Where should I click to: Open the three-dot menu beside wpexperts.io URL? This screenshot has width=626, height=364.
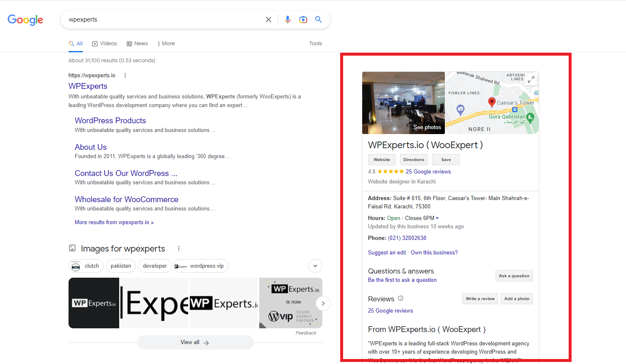pyautogui.click(x=125, y=76)
